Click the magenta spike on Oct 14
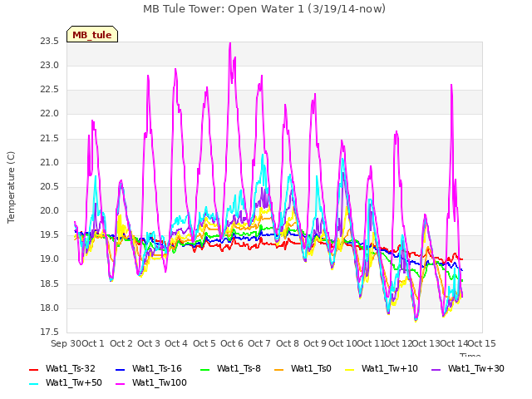Screen dimensions: 532x399 451,86
